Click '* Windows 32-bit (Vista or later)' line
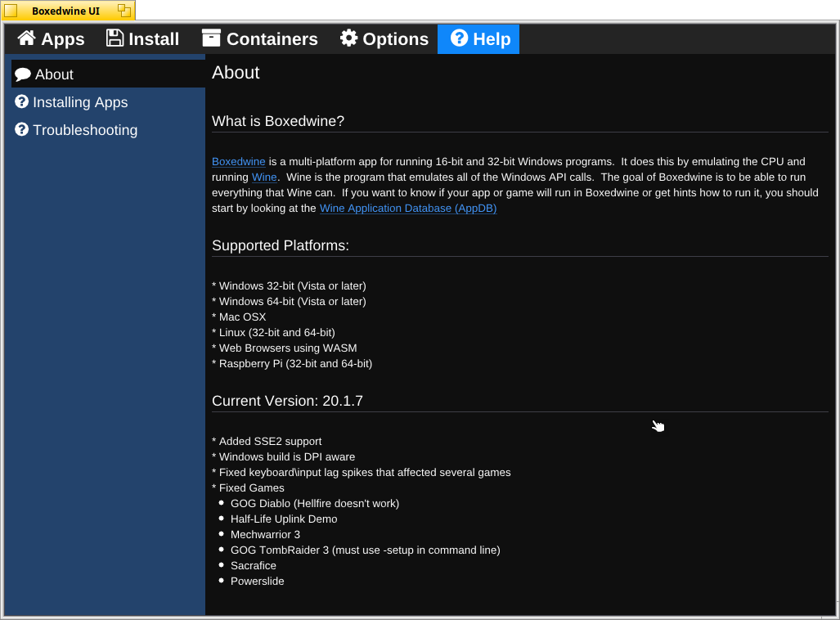This screenshot has height=620, width=840. [x=290, y=285]
